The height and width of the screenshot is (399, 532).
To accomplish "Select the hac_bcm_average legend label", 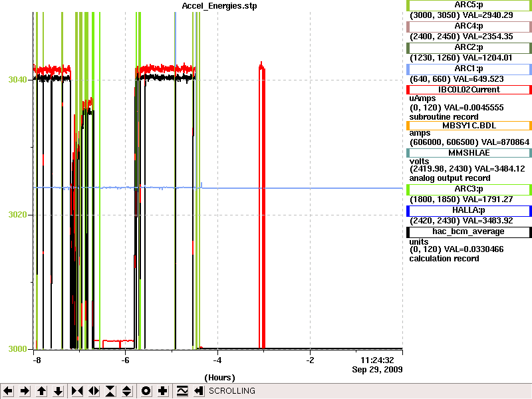I will pos(469,232).
